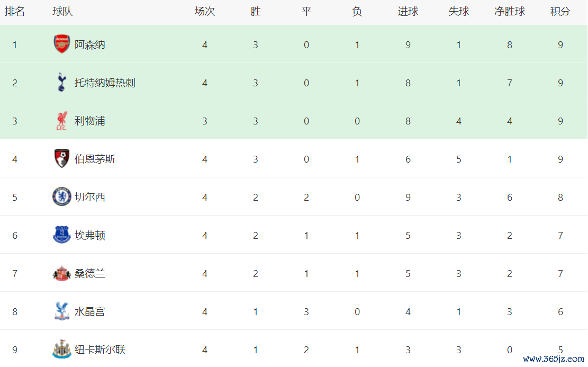Open the 切尔西 team link

pyautogui.click(x=90, y=198)
